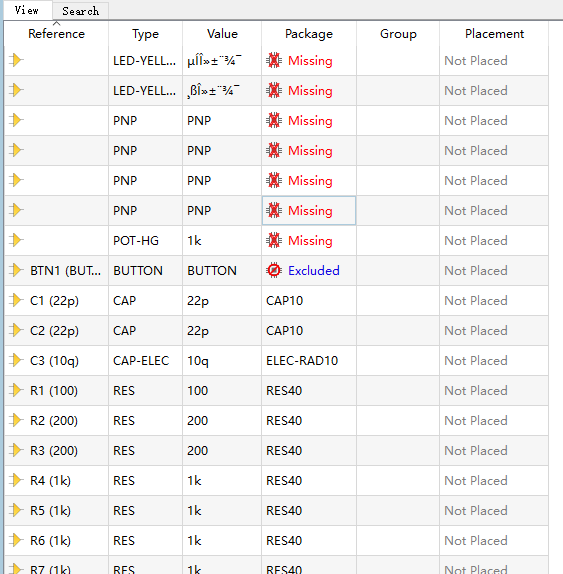Viewport: 563px width, 574px height.
Task: Select the R2 (200) resistor row
Action: point(276,421)
